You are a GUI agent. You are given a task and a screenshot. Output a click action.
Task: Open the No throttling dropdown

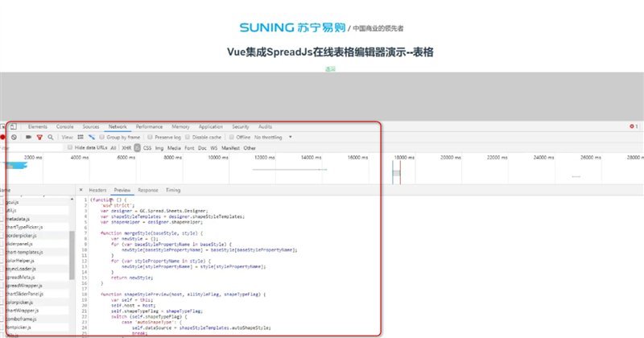coord(274,138)
